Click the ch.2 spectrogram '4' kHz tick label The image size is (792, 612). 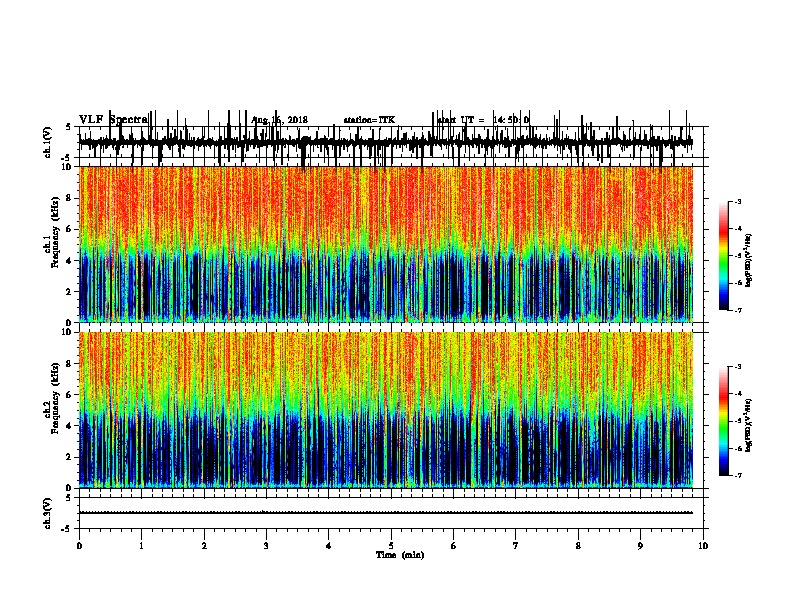[70, 426]
